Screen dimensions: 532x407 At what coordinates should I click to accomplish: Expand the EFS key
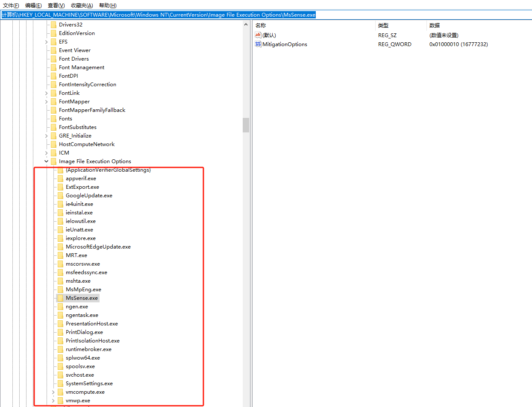coord(47,42)
